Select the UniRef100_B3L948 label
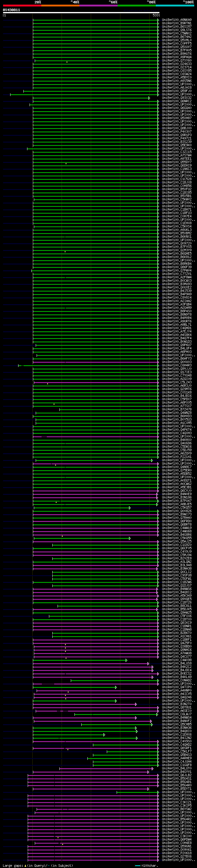Image resolution: width=197 pixels, height=868 pixels. [177, 565]
